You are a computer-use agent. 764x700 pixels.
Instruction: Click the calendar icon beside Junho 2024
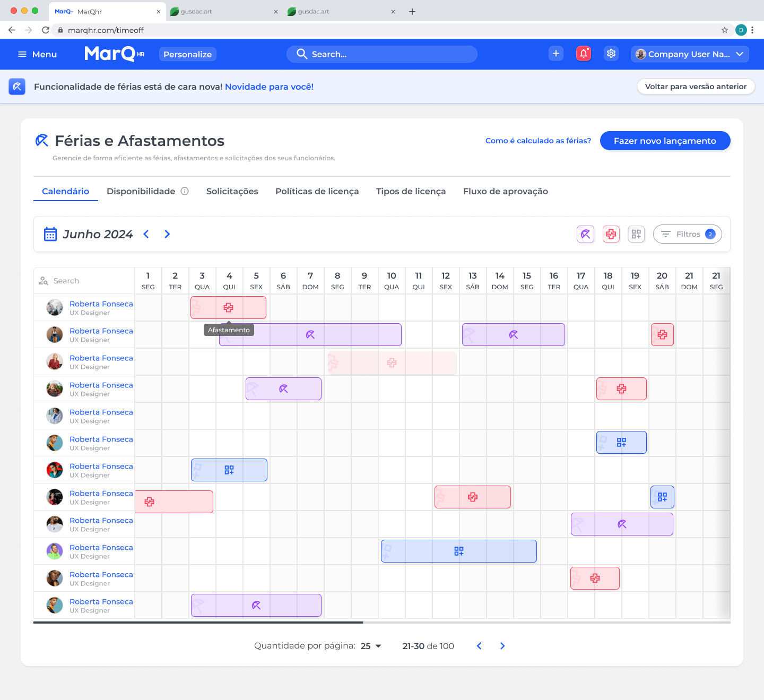50,234
